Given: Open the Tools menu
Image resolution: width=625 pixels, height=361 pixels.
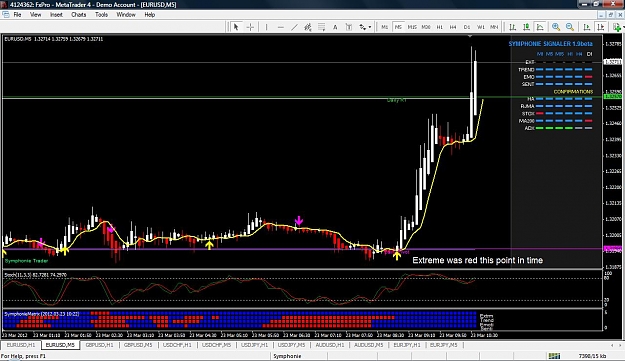Looking at the screenshot, I should point(101,15).
